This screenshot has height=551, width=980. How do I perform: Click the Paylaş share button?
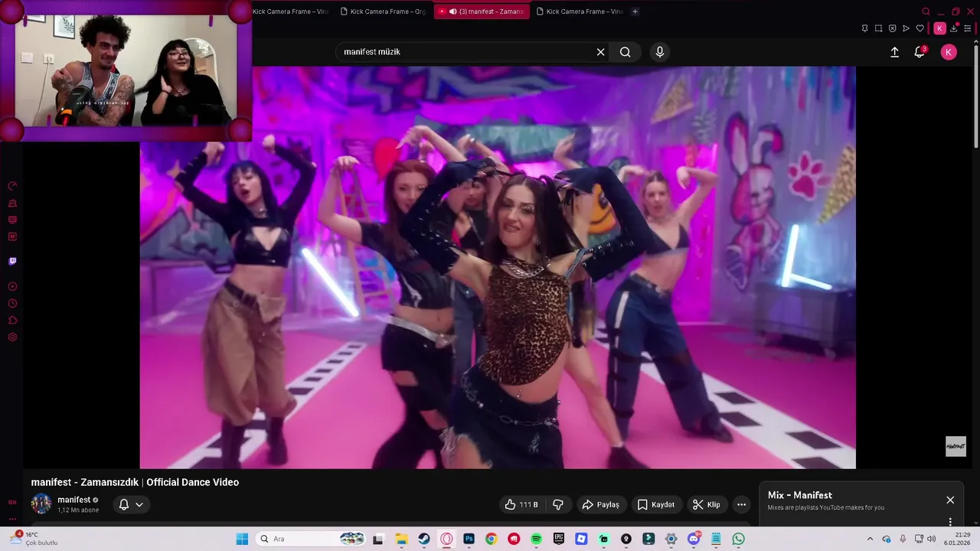point(601,504)
